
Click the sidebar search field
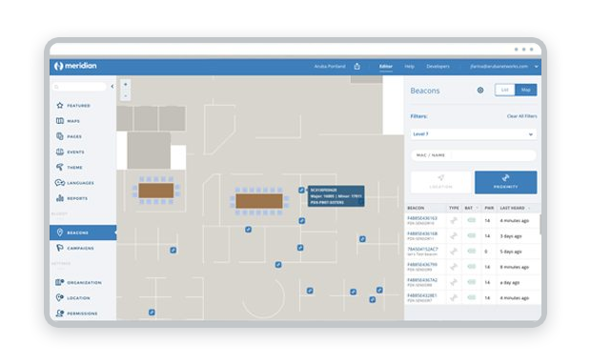pyautogui.click(x=79, y=87)
